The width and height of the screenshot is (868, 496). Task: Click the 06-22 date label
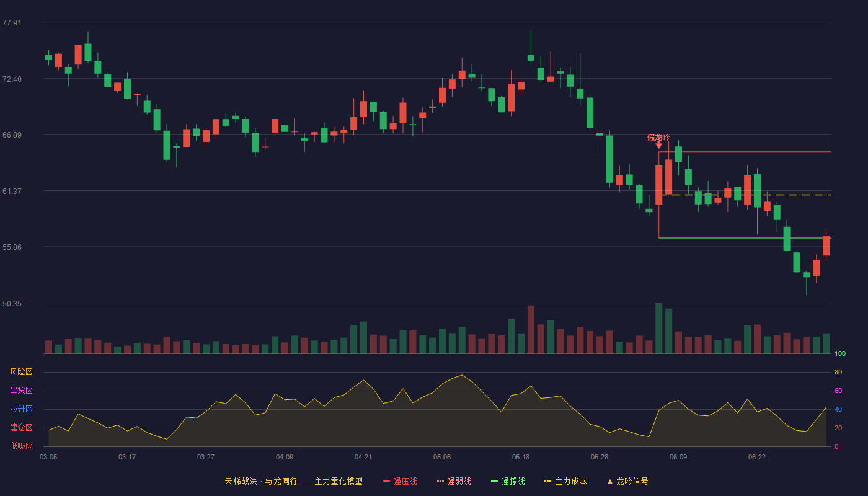tap(757, 457)
